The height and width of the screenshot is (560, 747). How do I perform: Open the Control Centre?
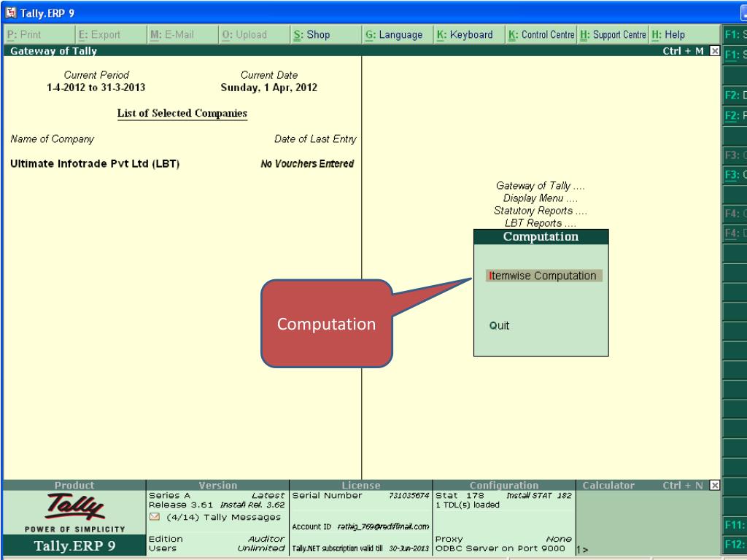(541, 35)
